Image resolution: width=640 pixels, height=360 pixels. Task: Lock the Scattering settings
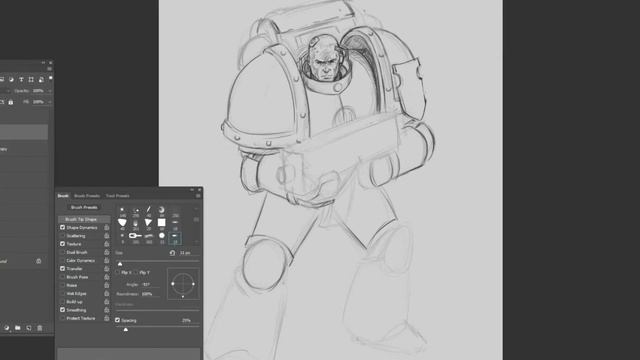tap(107, 236)
